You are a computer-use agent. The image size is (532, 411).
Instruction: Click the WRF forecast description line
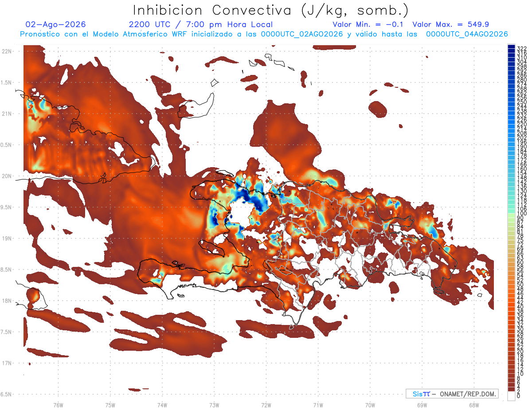[264, 34]
